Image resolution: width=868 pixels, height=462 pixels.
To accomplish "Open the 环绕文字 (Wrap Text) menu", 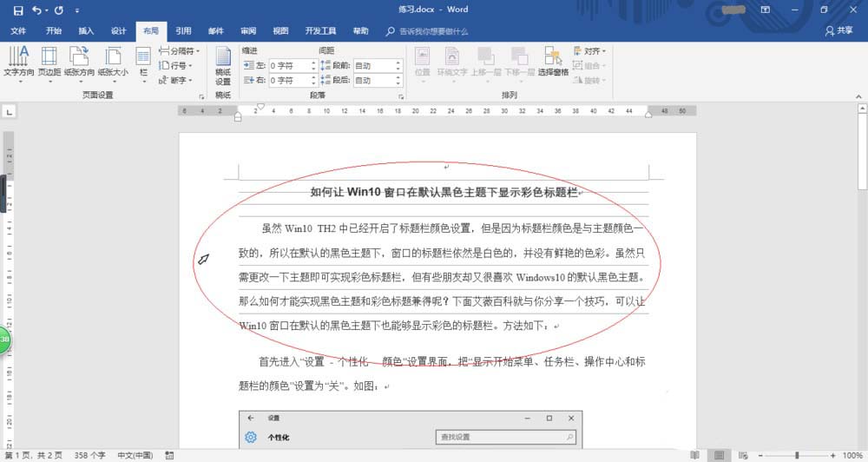I will [x=452, y=64].
